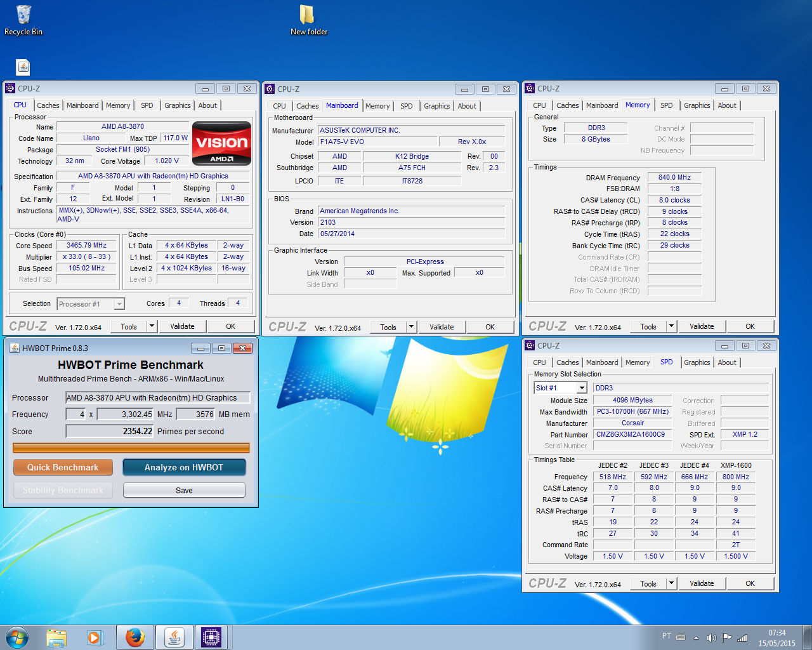Show hidden tray icons arrow
This screenshot has width=812, height=650.
(696, 638)
